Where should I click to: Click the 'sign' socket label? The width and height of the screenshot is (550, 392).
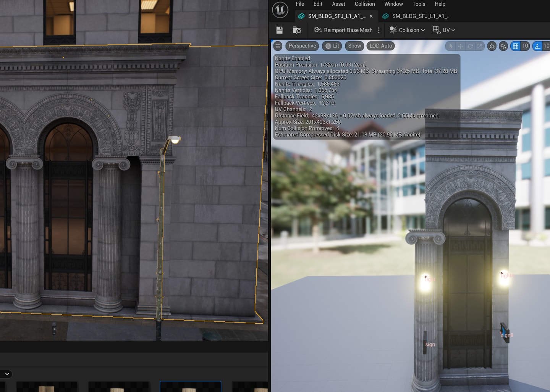pyautogui.click(x=430, y=344)
